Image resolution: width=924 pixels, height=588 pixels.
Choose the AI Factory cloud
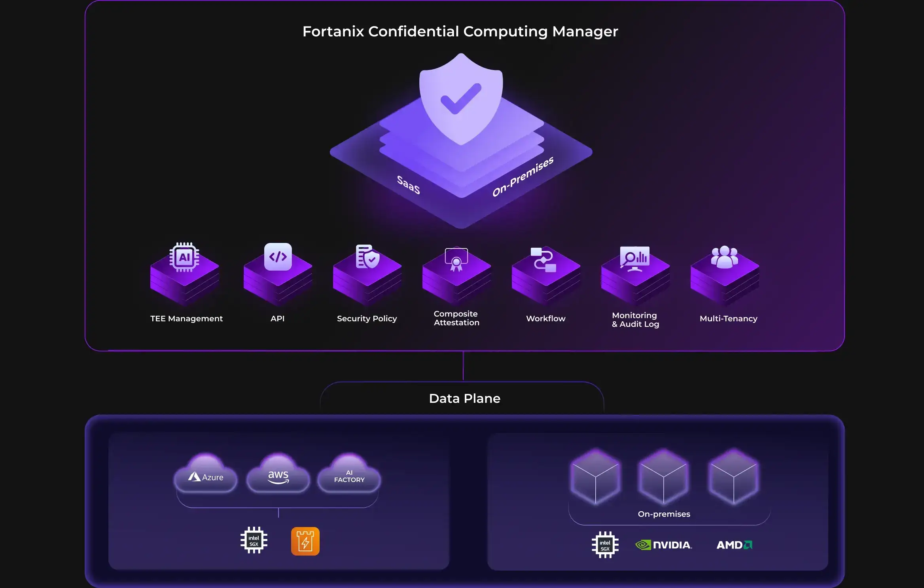pos(349,476)
